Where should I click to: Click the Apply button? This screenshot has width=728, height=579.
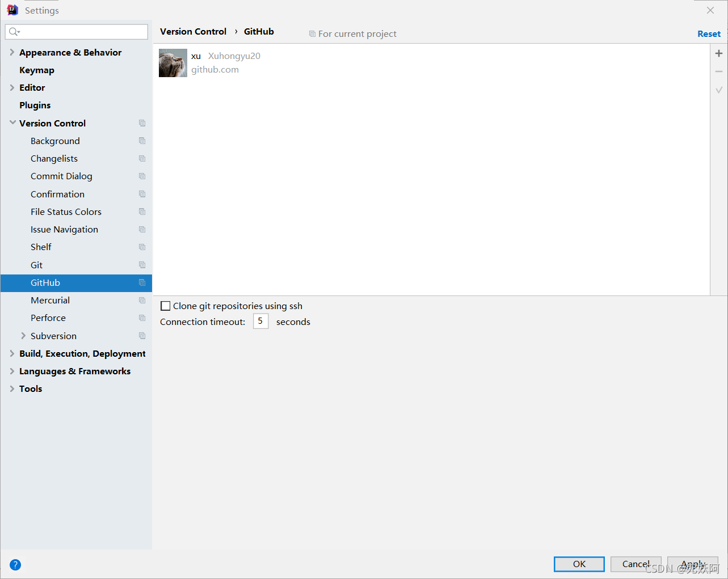pyautogui.click(x=692, y=564)
